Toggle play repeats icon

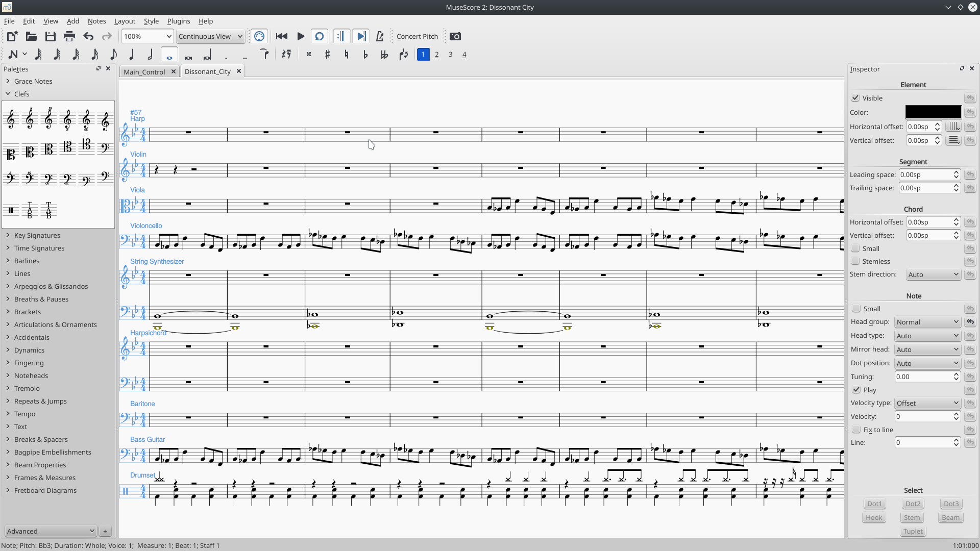pyautogui.click(x=341, y=36)
